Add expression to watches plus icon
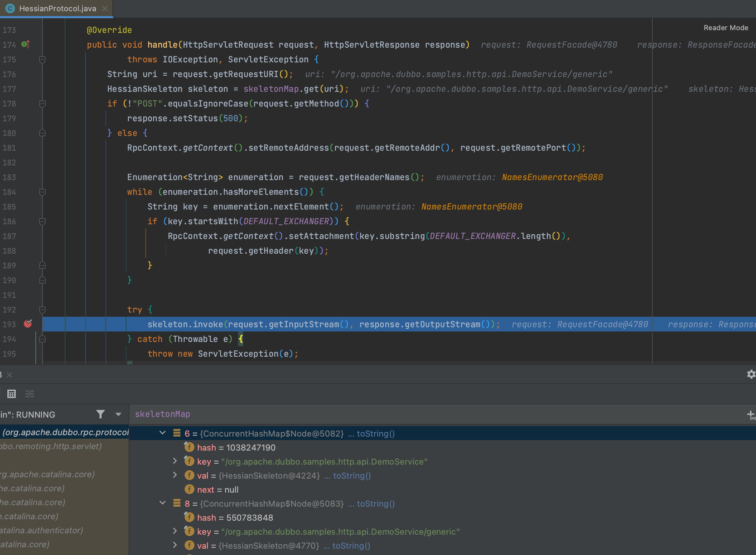 pos(751,415)
